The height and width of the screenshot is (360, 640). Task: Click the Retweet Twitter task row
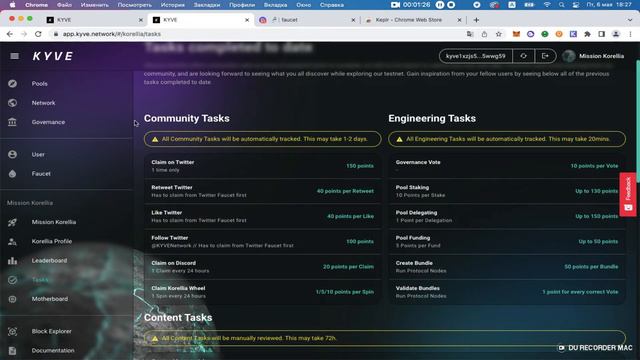click(x=262, y=191)
